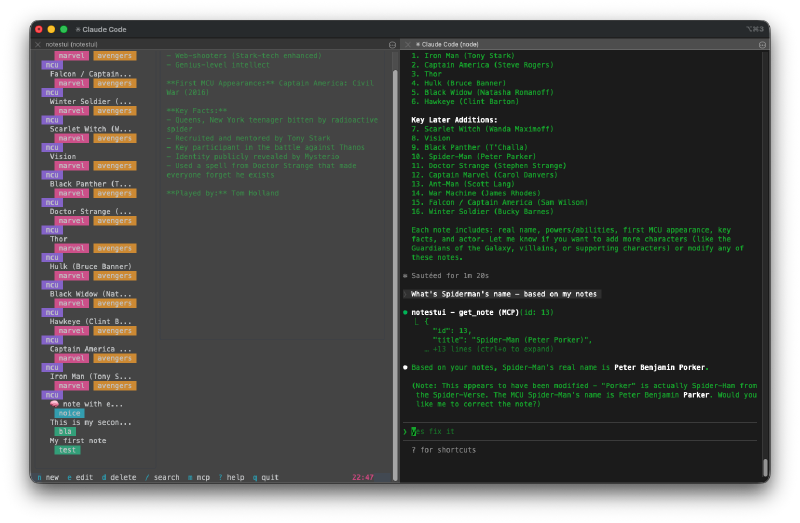
Task: Select the Doctor Strange note
Action: coord(90,212)
